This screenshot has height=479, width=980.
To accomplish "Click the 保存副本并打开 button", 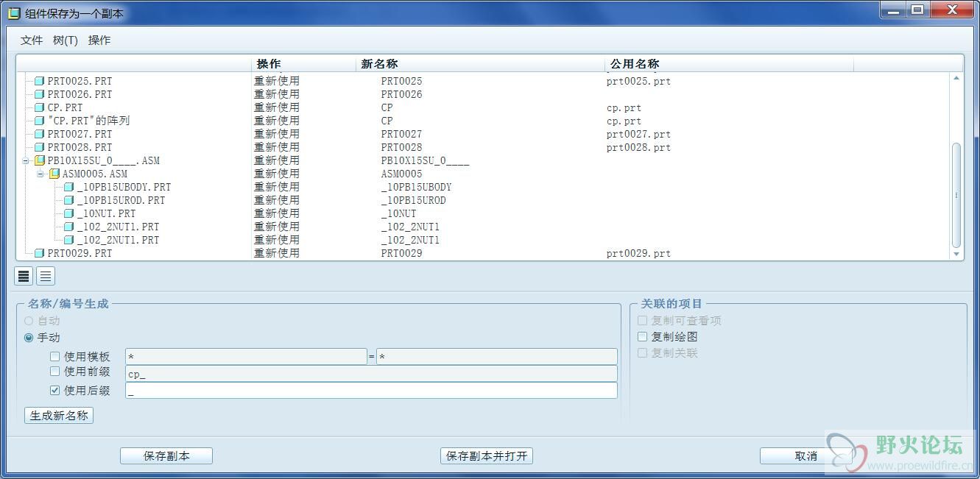I will click(487, 456).
